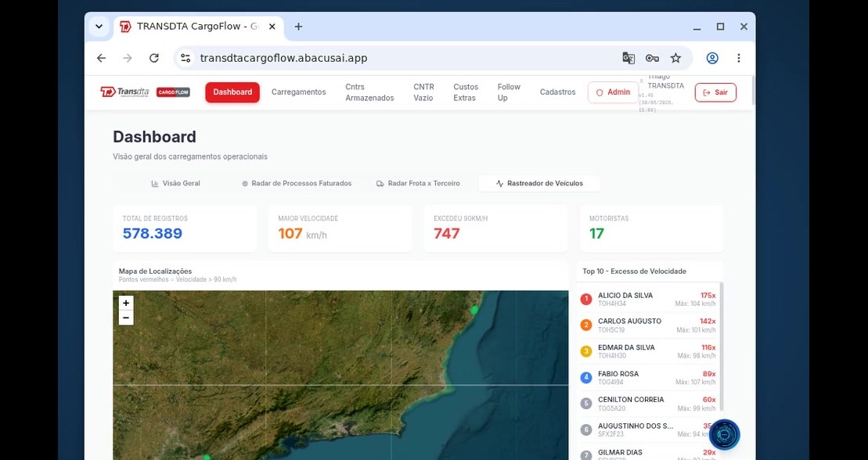Select CARLOS AUGUSTO ranking row
This screenshot has height=460, width=868.
648,325
